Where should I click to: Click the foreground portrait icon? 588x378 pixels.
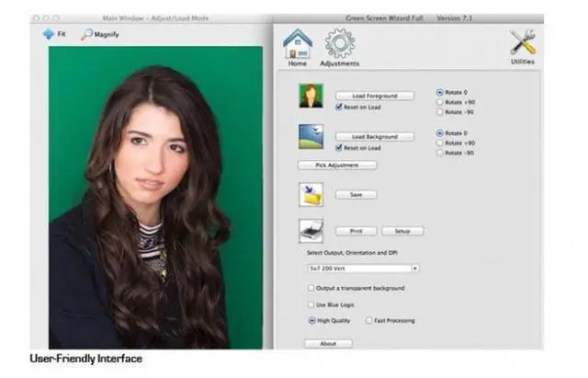[311, 96]
